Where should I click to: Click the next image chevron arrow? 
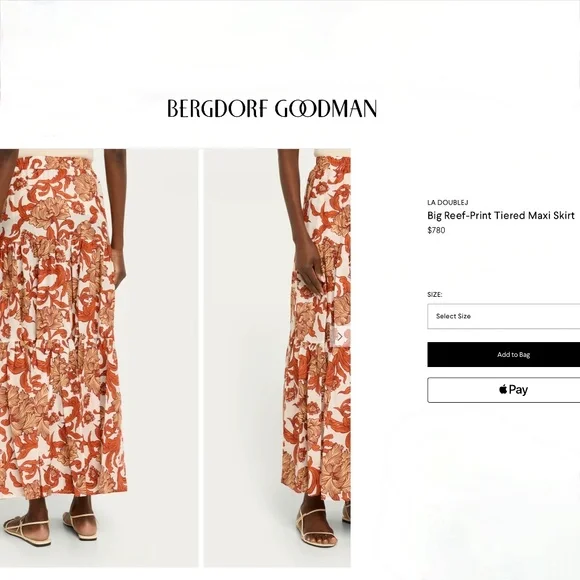click(x=340, y=337)
